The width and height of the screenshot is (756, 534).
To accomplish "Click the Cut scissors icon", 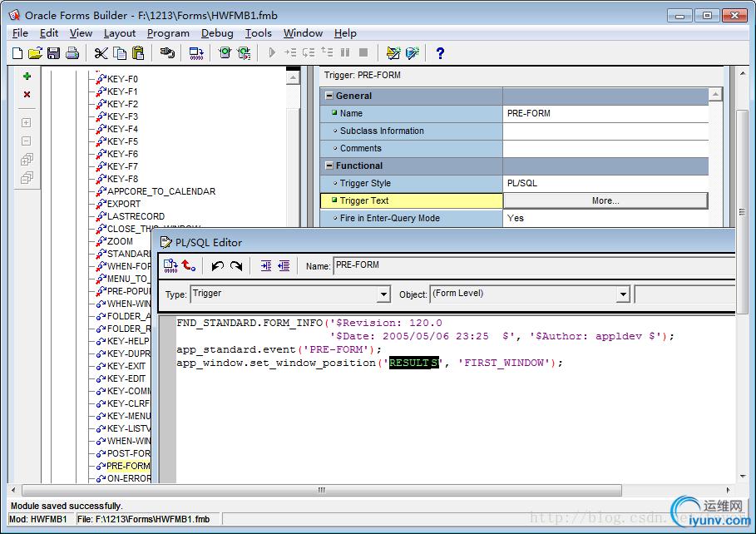I will (x=101, y=53).
